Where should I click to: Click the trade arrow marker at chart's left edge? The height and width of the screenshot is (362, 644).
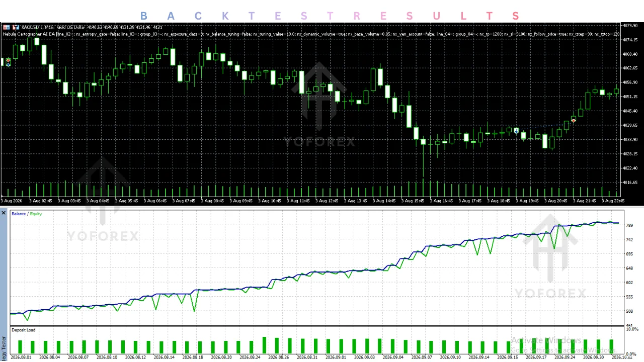(x=8, y=62)
